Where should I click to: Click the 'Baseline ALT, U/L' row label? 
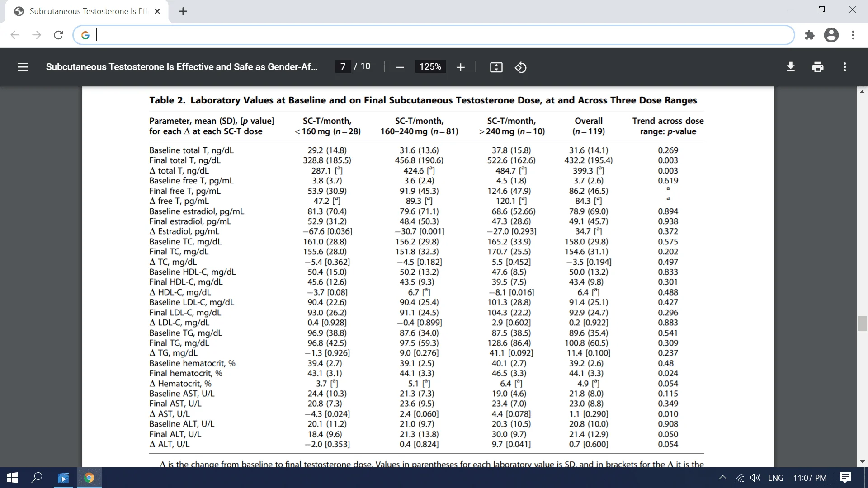[182, 424]
